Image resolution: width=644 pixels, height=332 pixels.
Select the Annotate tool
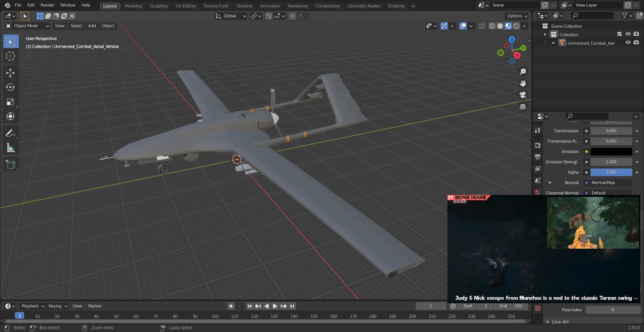pyautogui.click(x=10, y=134)
